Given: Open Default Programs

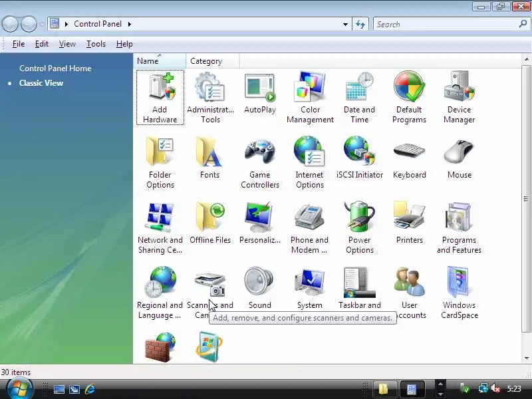Looking at the screenshot, I should pos(409,98).
